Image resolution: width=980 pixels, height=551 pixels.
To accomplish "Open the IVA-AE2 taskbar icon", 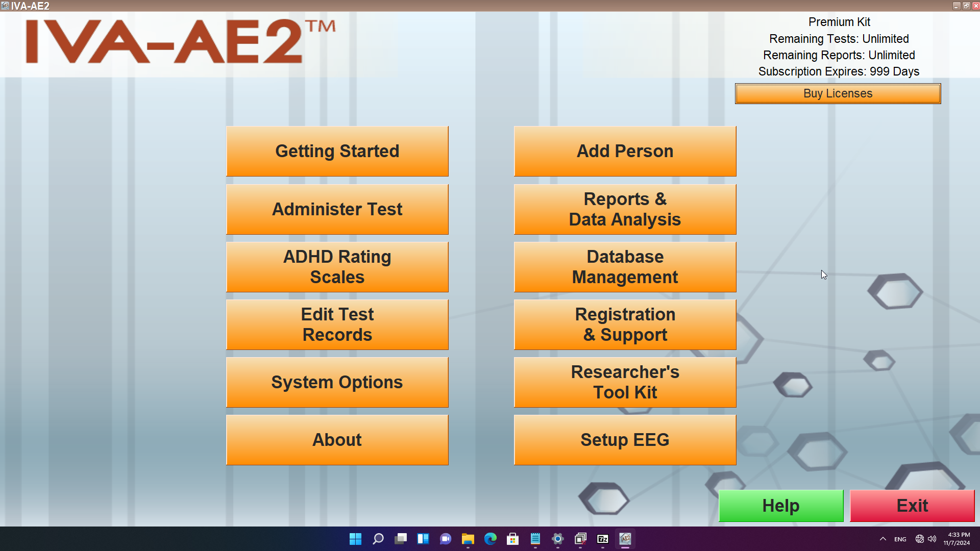I will [625, 539].
